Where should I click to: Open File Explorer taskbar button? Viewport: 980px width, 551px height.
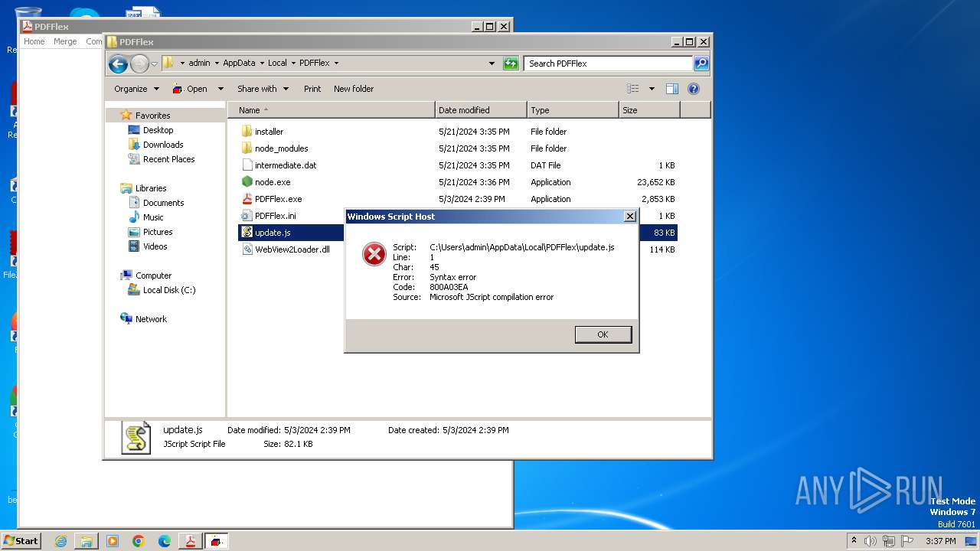click(87, 541)
